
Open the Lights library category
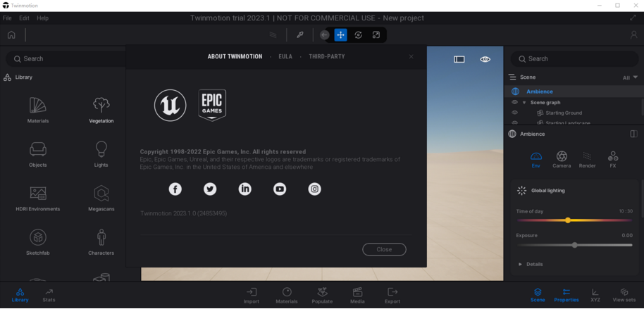click(x=101, y=154)
